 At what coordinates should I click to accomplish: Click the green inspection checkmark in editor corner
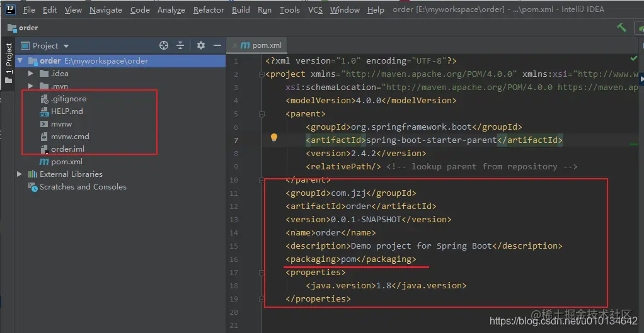634,59
